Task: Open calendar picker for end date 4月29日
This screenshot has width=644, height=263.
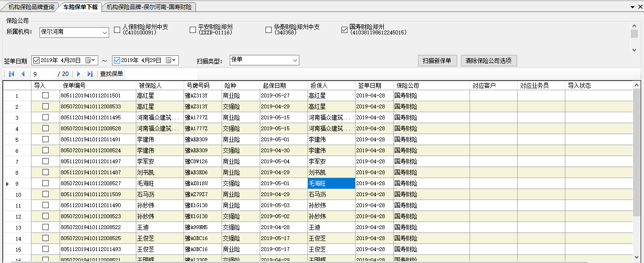Action: [x=171, y=61]
